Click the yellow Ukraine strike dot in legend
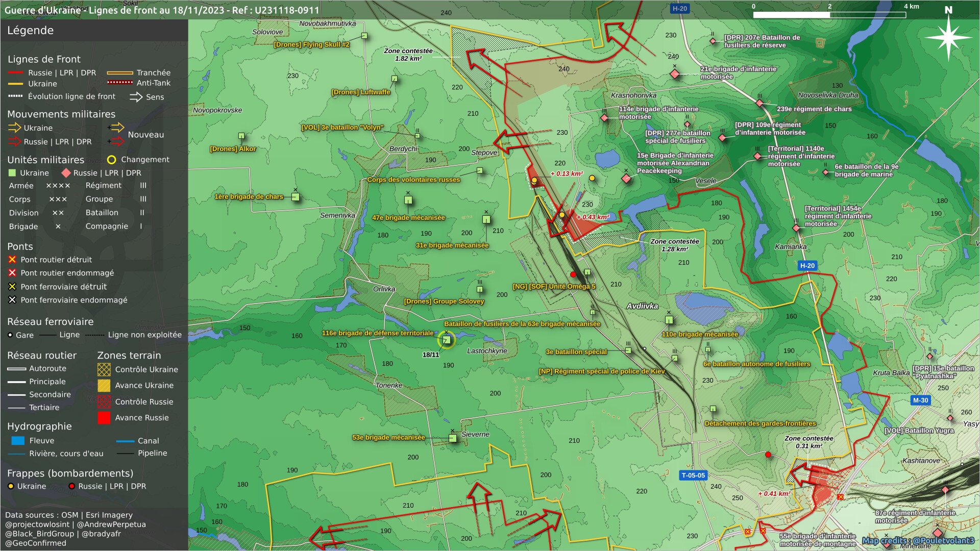The image size is (980, 551). click(x=11, y=486)
